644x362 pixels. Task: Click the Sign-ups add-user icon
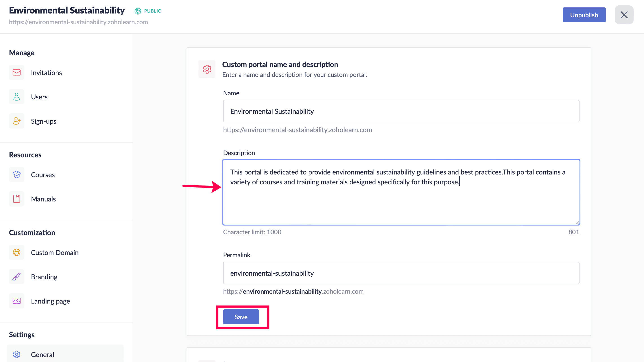click(x=16, y=121)
